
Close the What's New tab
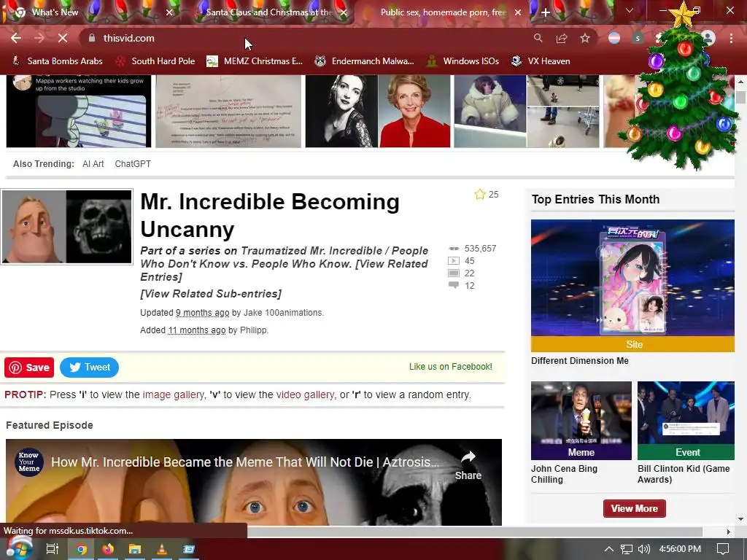point(169,12)
